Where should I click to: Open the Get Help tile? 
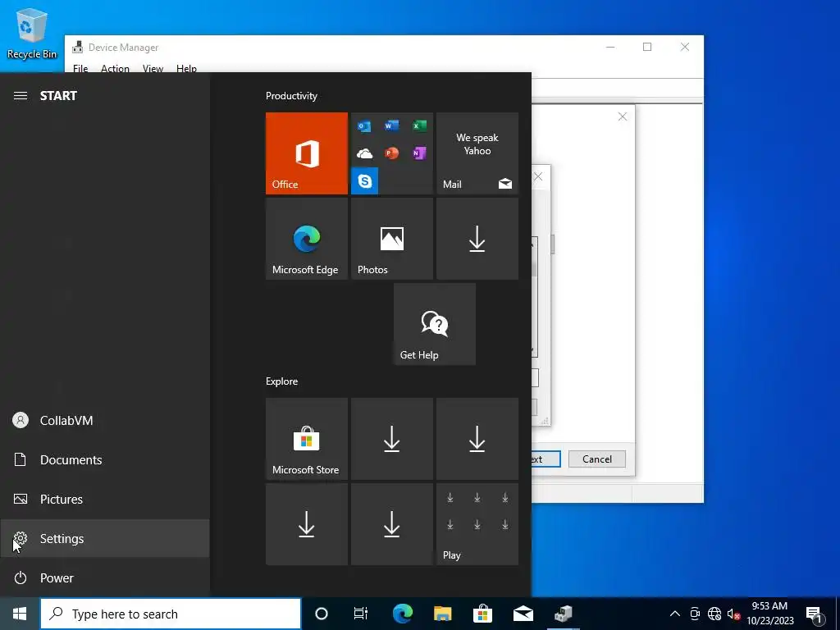click(x=435, y=324)
